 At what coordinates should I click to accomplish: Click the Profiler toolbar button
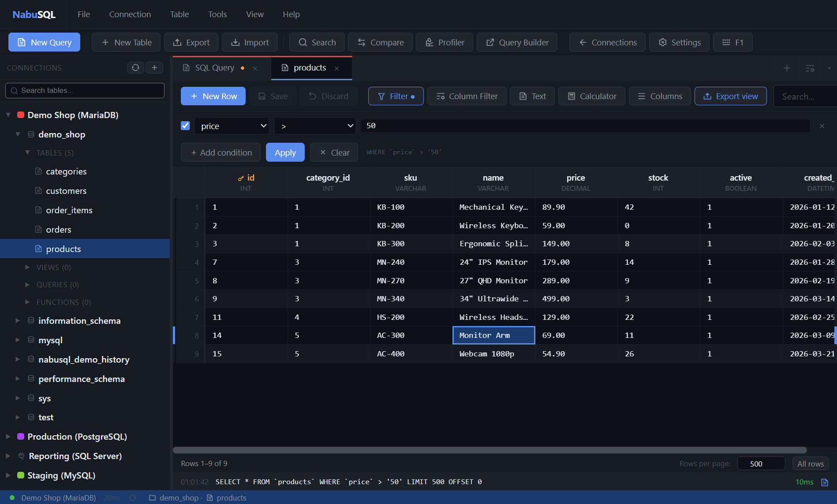point(445,42)
